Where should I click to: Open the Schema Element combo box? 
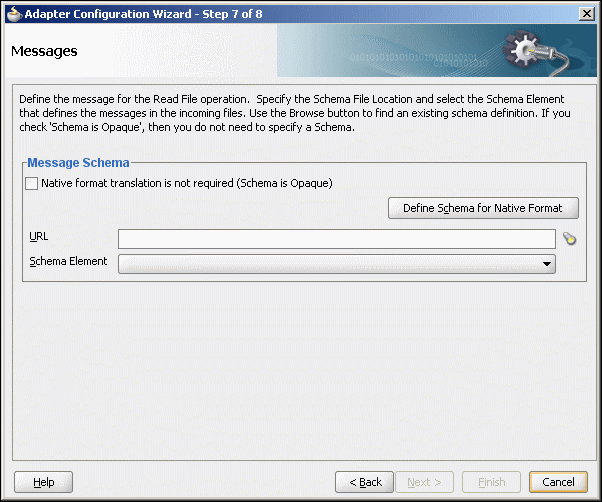click(x=337, y=264)
